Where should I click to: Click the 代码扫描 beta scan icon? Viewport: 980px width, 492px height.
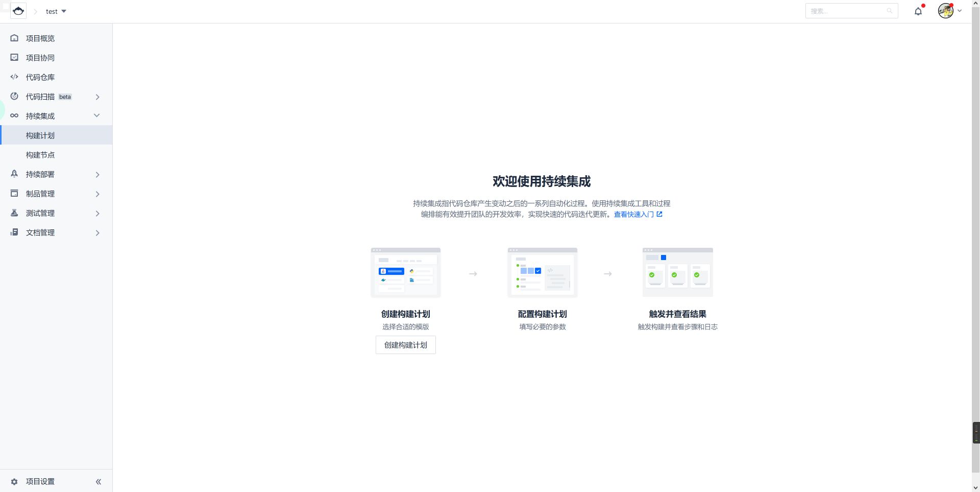14,96
